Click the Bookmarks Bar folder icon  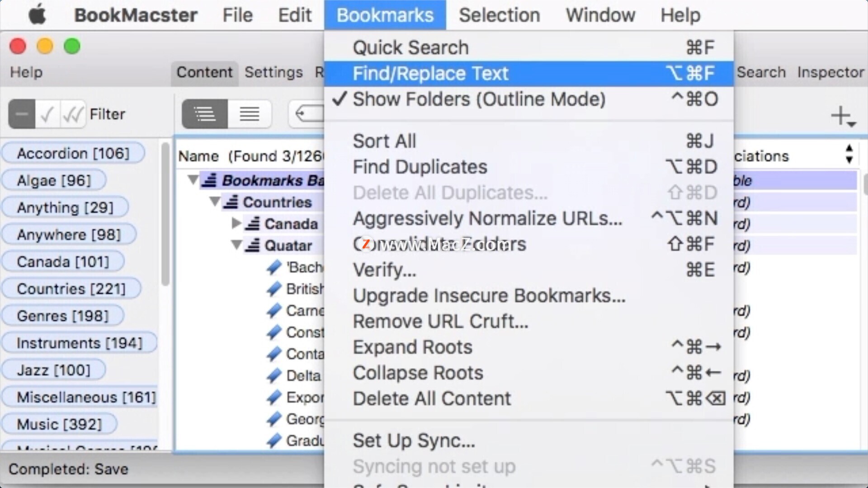point(209,180)
